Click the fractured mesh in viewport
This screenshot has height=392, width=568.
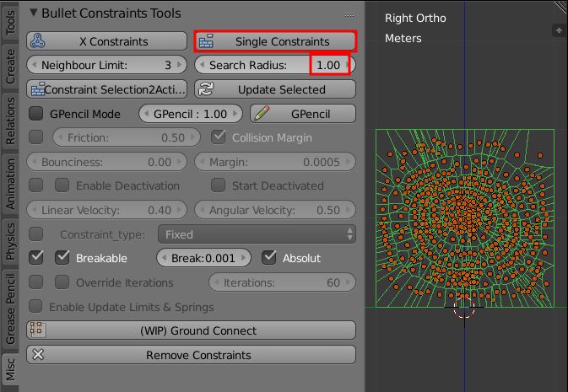pyautogui.click(x=465, y=218)
